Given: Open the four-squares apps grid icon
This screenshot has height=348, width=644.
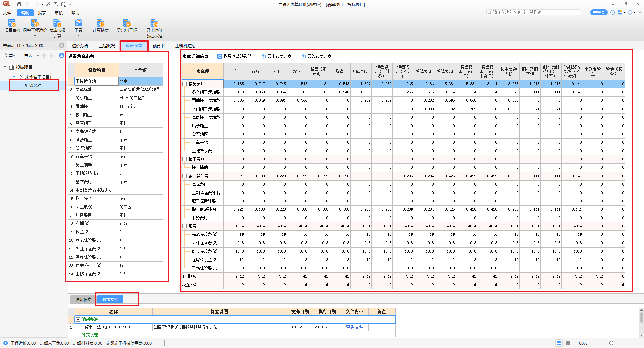Looking at the screenshot, I should 620,12.
